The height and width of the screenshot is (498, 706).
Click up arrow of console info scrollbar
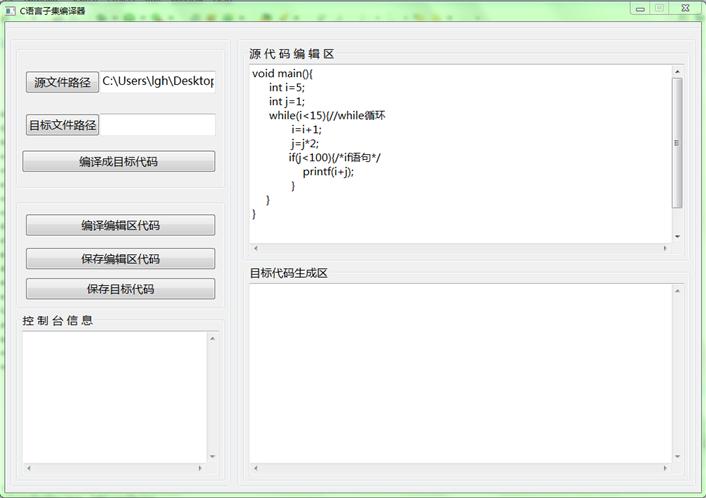pyautogui.click(x=213, y=339)
